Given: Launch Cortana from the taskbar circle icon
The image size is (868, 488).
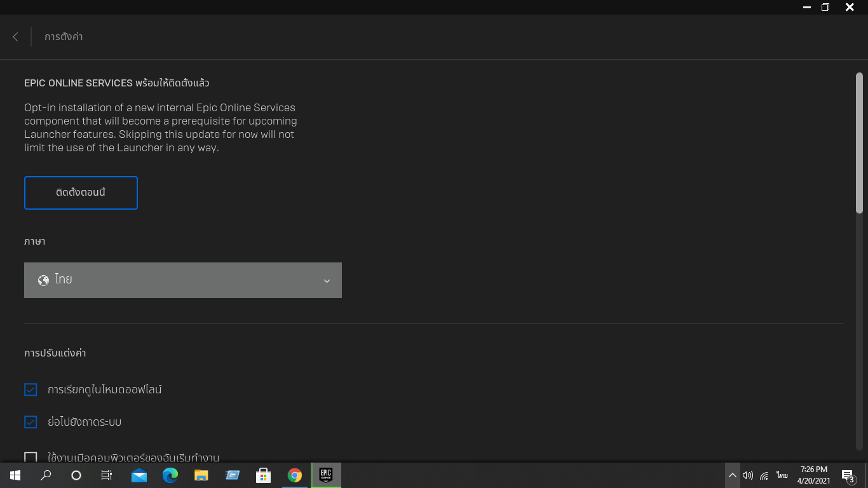Looking at the screenshot, I should (76, 475).
